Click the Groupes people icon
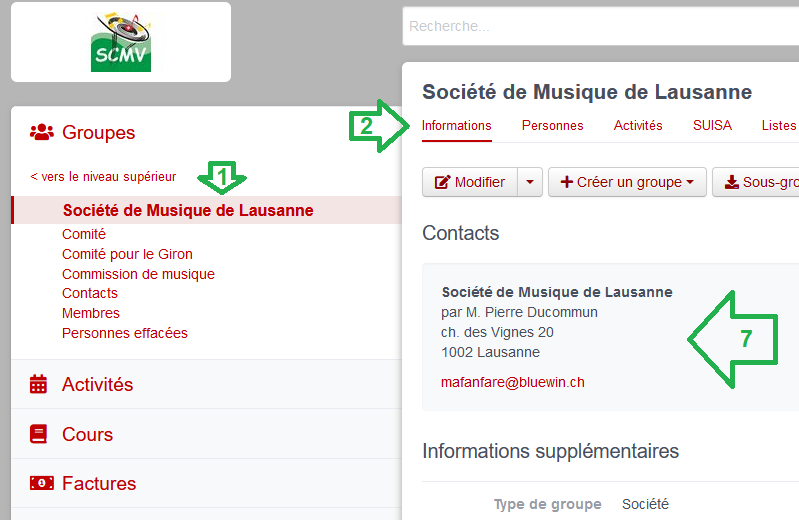This screenshot has height=520, width=799. coord(42,132)
